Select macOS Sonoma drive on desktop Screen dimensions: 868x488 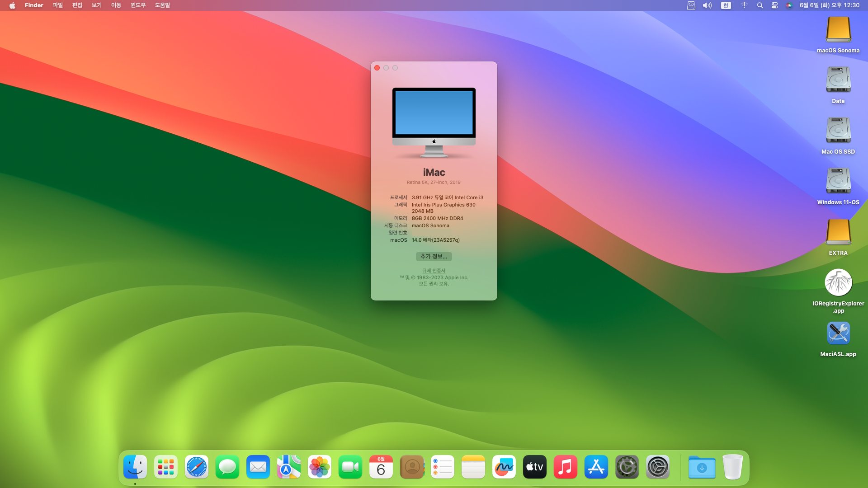click(x=839, y=30)
